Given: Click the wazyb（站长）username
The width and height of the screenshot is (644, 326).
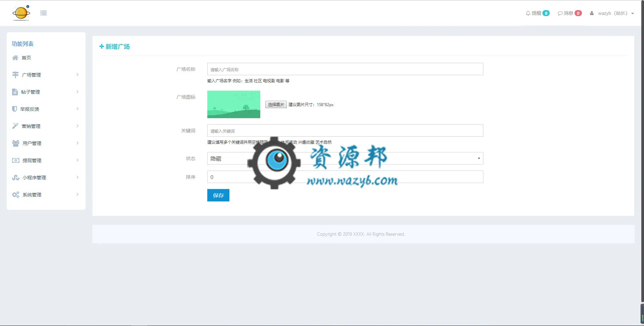Looking at the screenshot, I should [612, 13].
